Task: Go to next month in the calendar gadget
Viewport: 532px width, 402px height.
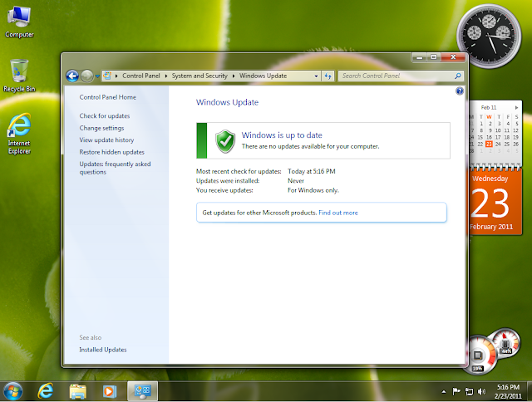Action: point(516,107)
